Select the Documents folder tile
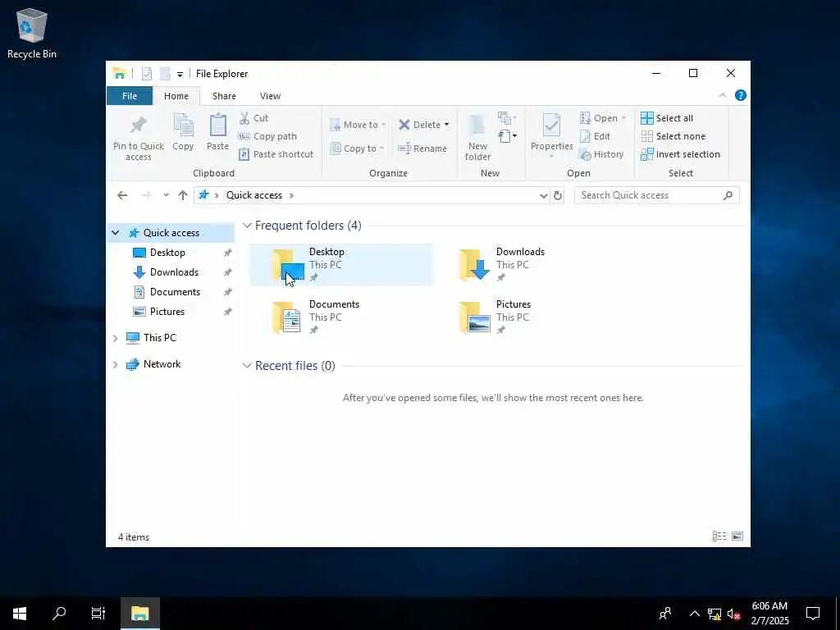The image size is (840, 630). coord(340,317)
